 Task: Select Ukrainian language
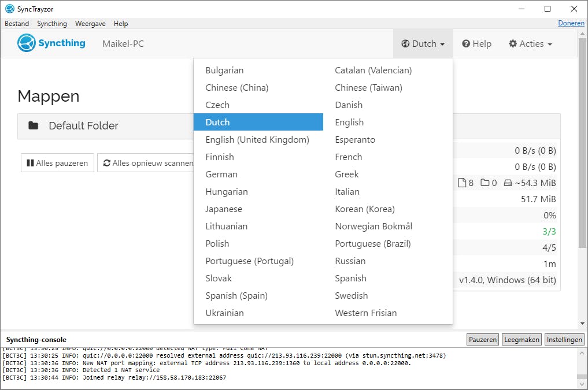258,313
